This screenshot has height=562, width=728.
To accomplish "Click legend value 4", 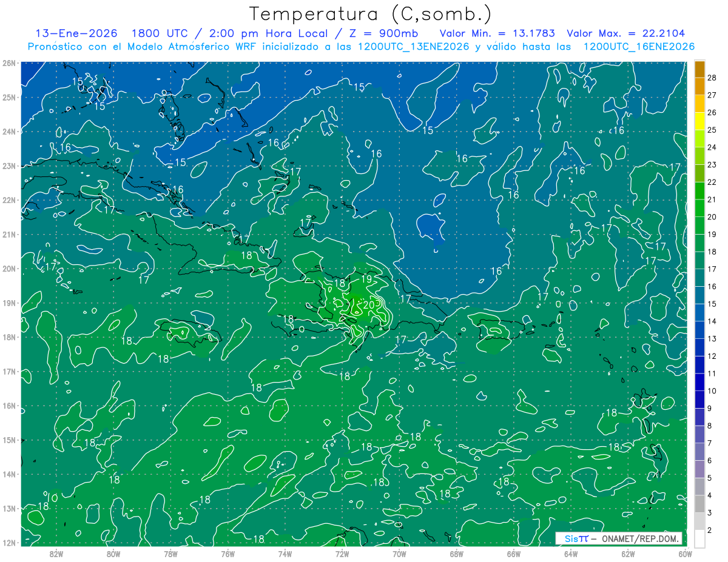I will (710, 495).
